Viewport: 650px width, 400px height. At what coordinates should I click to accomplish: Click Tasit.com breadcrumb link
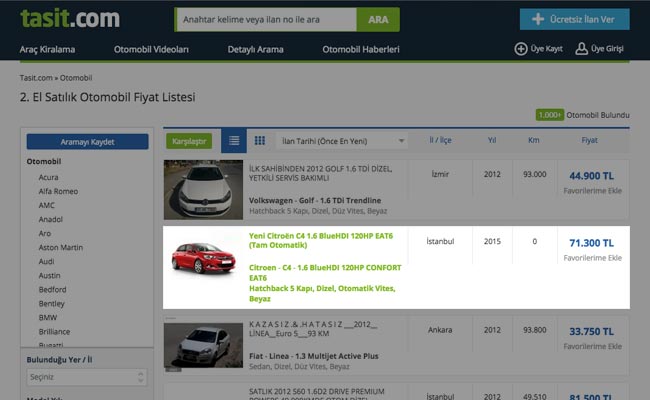point(36,78)
